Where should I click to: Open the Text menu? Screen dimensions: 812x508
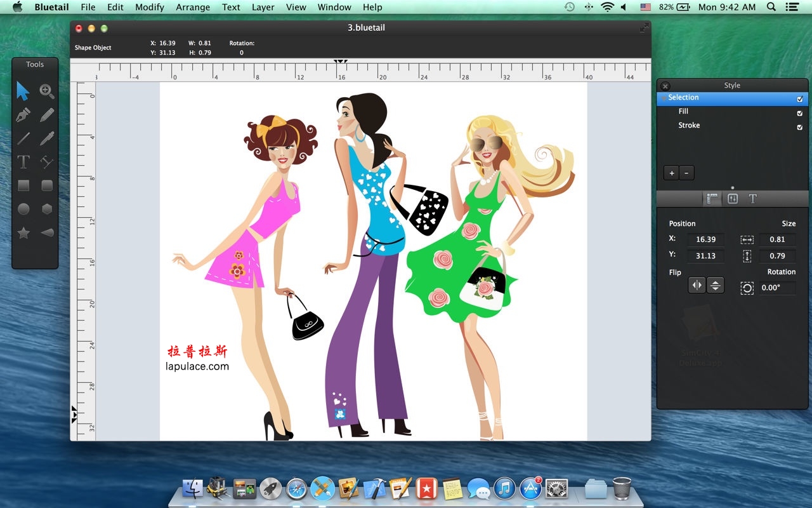[231, 7]
